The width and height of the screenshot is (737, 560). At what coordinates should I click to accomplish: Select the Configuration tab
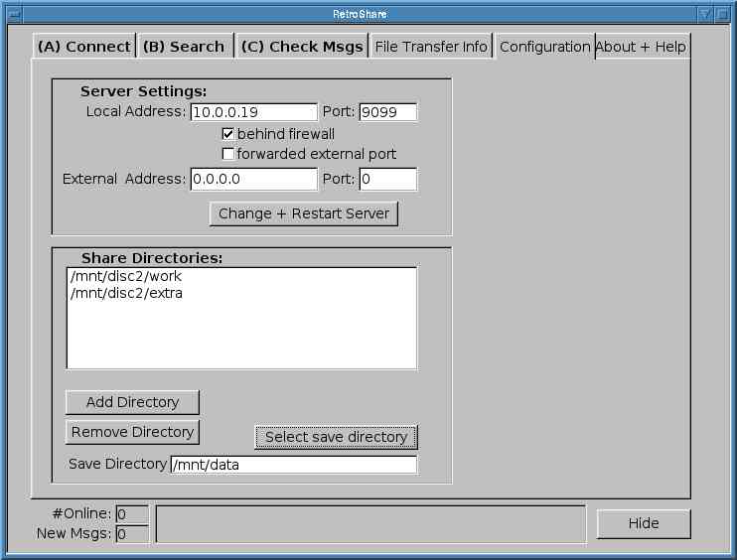[x=544, y=47]
